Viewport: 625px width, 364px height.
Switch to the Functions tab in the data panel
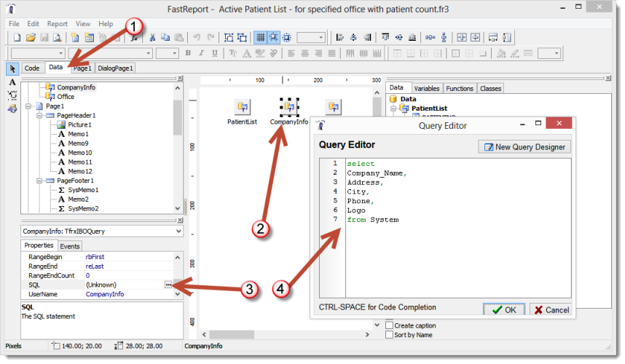[460, 88]
